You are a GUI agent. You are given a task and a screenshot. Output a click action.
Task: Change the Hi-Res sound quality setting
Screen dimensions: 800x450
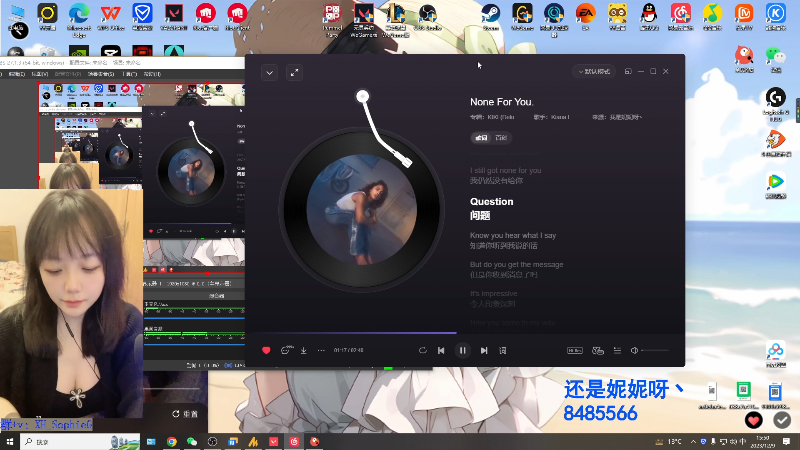(575, 351)
